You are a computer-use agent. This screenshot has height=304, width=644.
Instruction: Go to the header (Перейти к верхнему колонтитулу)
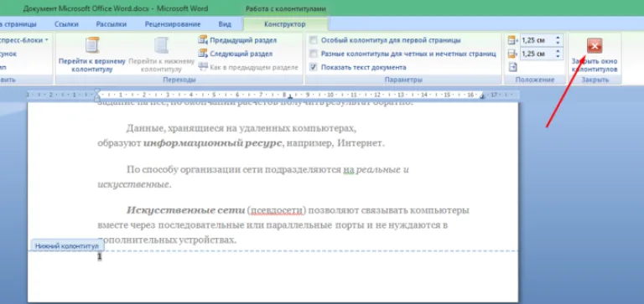tap(92, 54)
